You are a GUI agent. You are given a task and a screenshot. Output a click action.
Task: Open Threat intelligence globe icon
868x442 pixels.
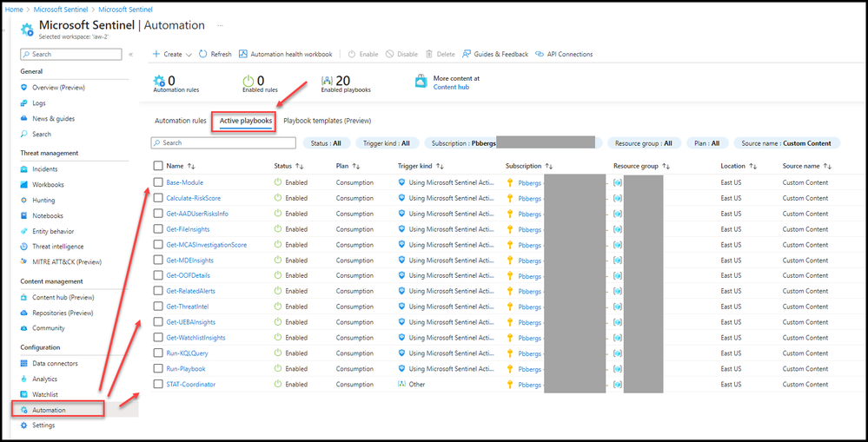23,247
